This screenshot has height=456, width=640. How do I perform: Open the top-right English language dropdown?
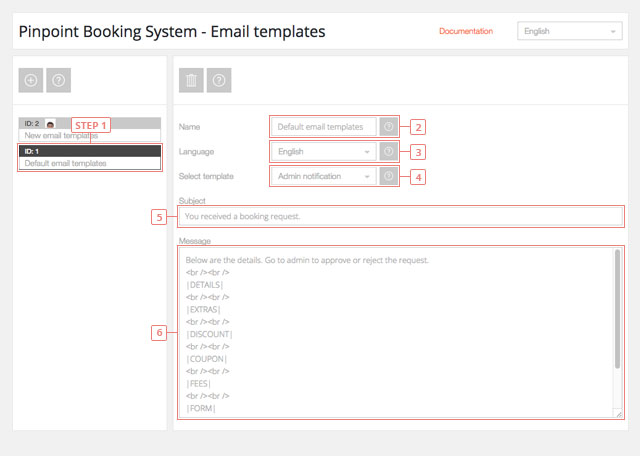click(x=570, y=31)
